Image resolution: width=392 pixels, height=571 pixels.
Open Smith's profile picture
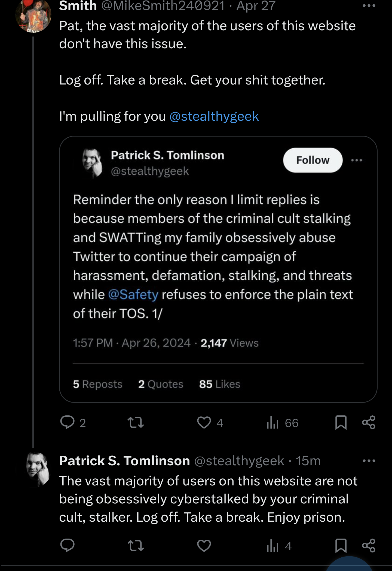point(33,16)
